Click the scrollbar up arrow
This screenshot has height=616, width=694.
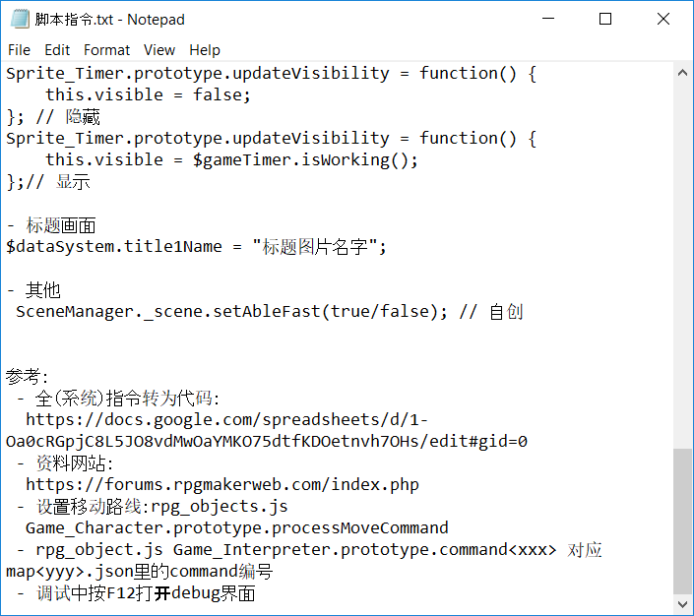click(682, 73)
